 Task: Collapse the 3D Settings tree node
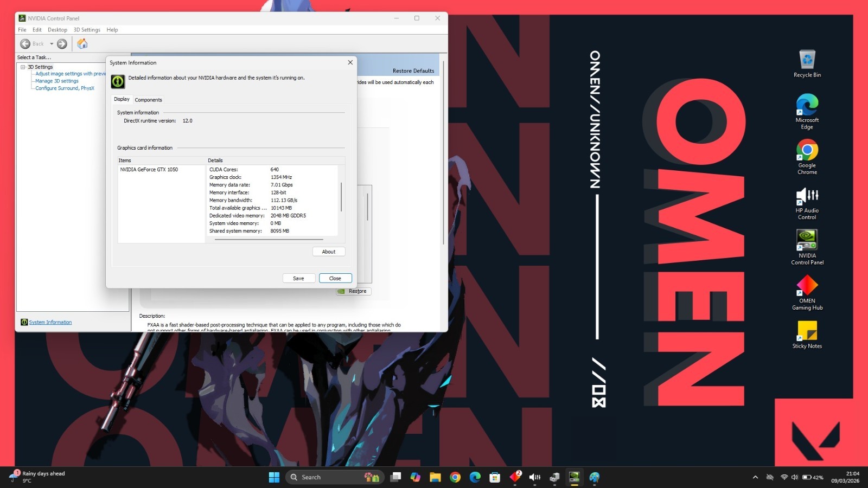(x=23, y=67)
